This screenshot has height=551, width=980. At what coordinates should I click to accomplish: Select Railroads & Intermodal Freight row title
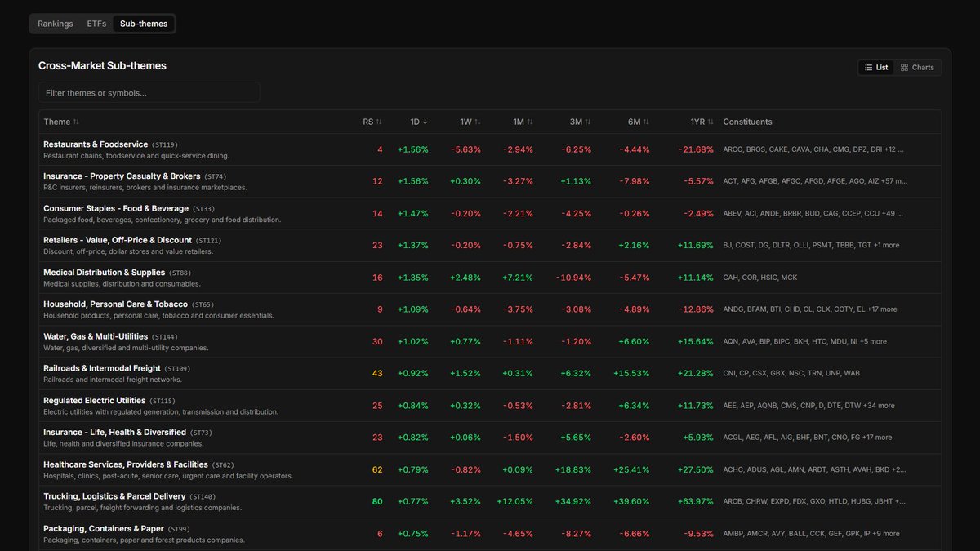pos(102,368)
